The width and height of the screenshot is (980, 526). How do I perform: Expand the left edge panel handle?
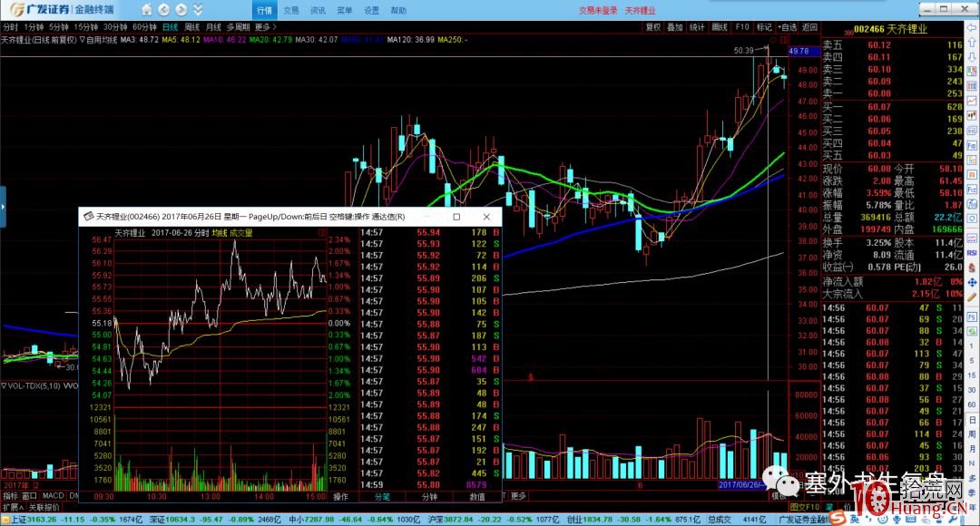click(x=3, y=207)
